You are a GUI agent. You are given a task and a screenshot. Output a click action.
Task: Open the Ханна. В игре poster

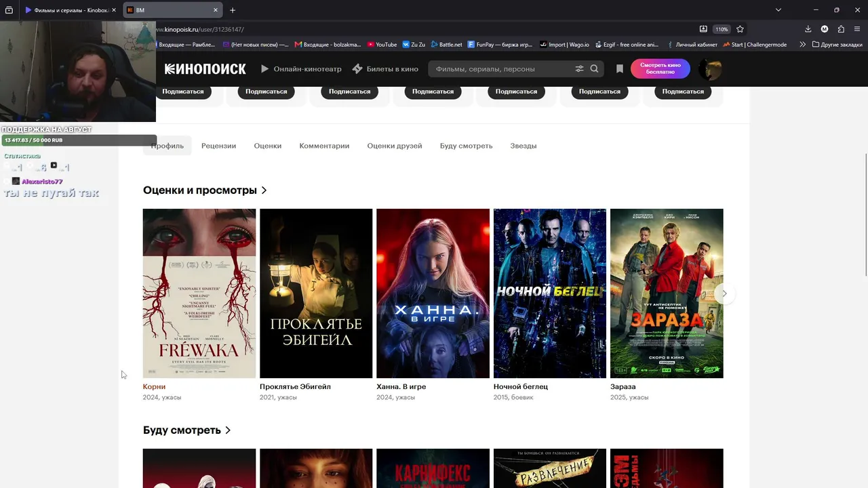[433, 293]
